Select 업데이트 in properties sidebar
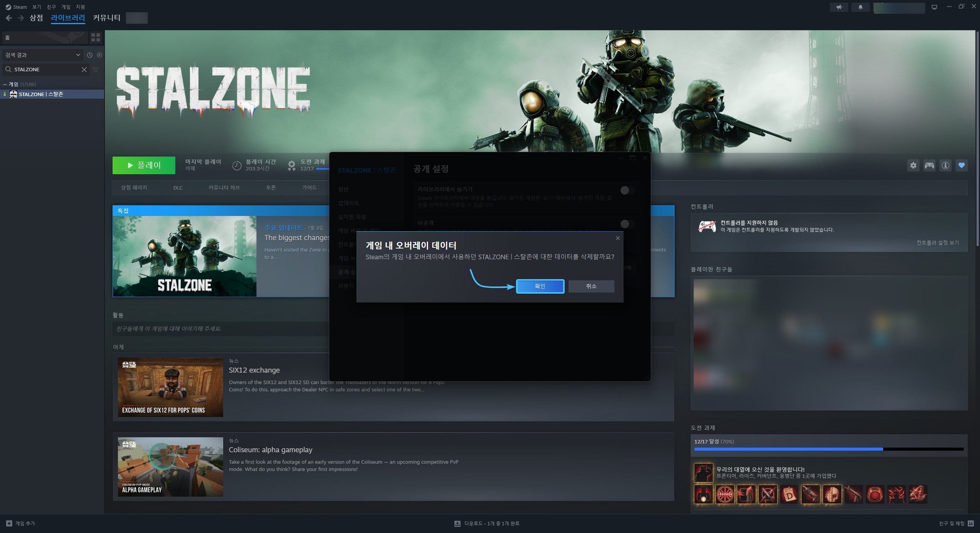The image size is (980, 533). [x=348, y=203]
